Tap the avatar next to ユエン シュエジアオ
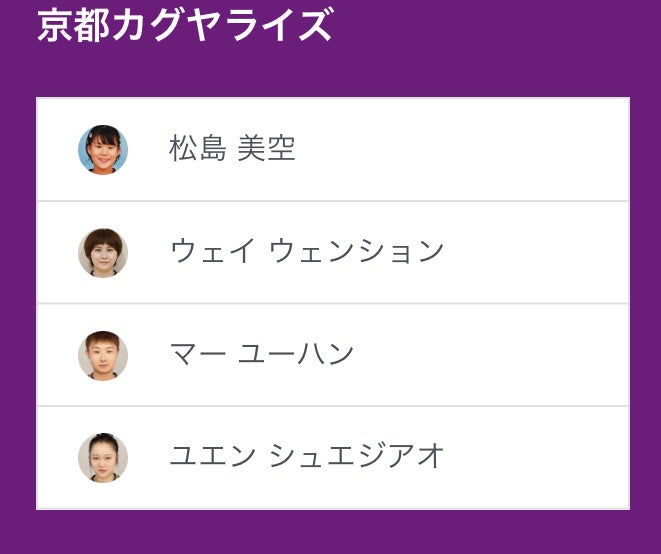This screenshot has height=554, width=661. pos(103,458)
